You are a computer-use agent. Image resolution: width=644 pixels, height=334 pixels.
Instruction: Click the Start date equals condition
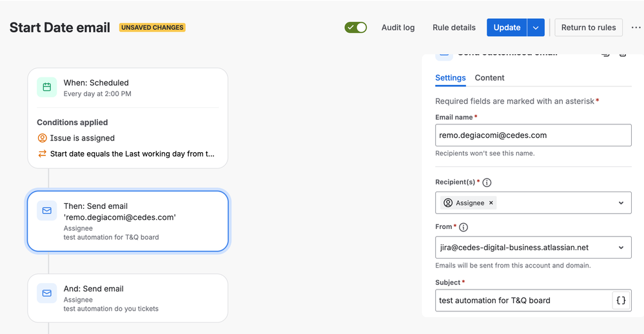[126, 153]
